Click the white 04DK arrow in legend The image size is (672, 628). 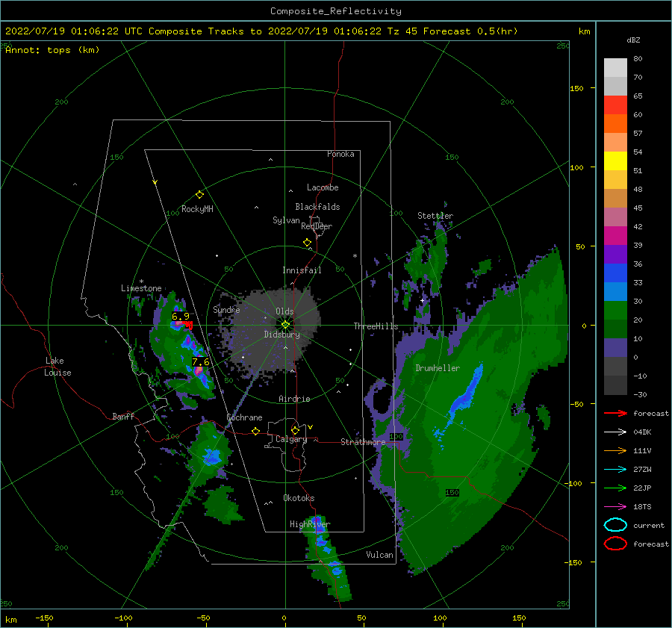point(615,432)
